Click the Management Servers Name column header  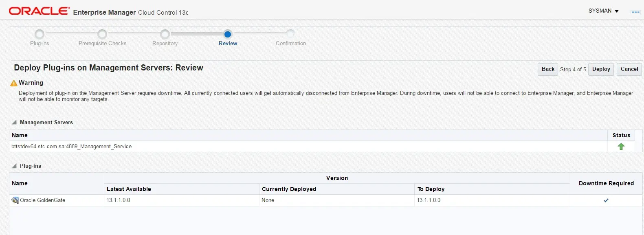click(308, 135)
